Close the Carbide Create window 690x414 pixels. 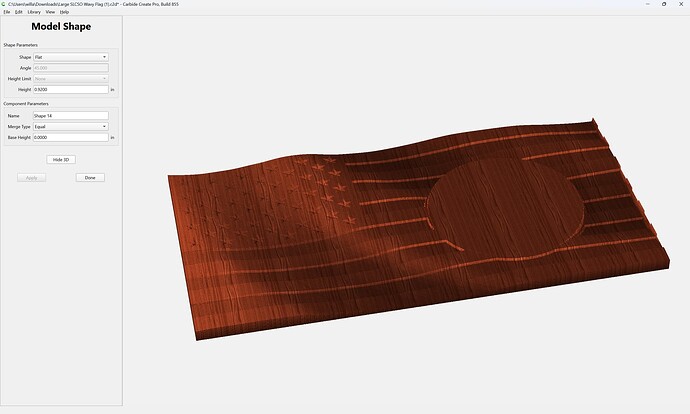click(x=681, y=4)
